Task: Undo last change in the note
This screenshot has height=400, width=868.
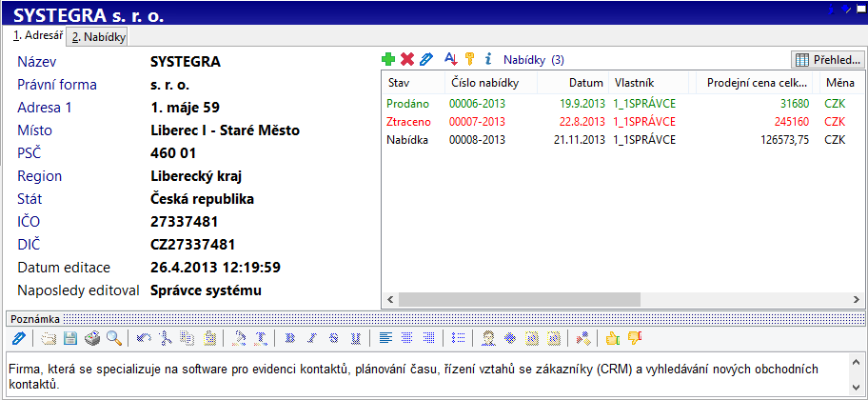Action: click(144, 338)
